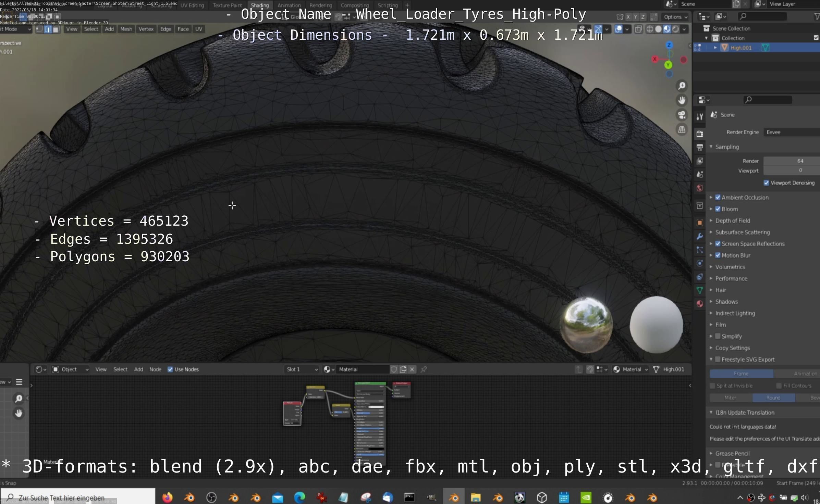The image size is (820, 504).
Task: Open the Mesh menu in viewport header
Action: [x=126, y=29]
